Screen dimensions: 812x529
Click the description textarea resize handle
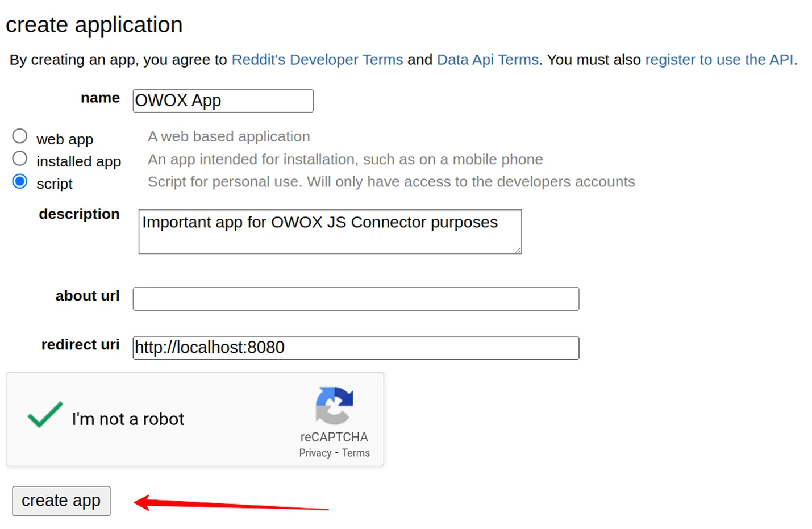[x=518, y=249]
